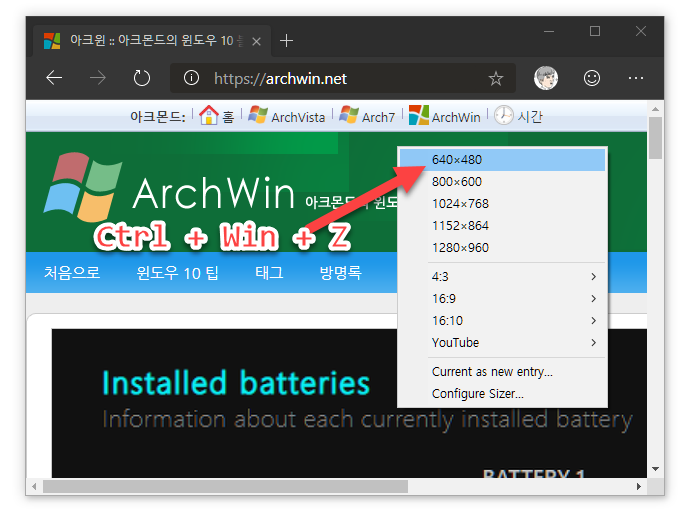Viewport: 684px width, 516px height.
Task: Select 1152×864 in the context menu
Action: point(503,226)
